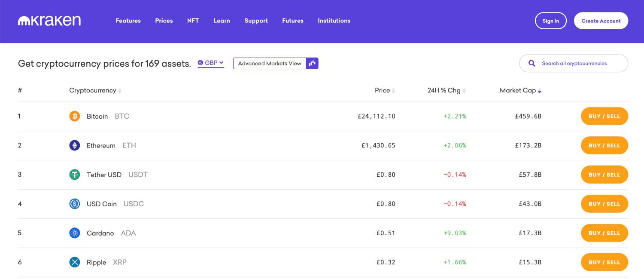Sort by Price column arrows
This screenshot has height=279, width=644.
(x=393, y=91)
